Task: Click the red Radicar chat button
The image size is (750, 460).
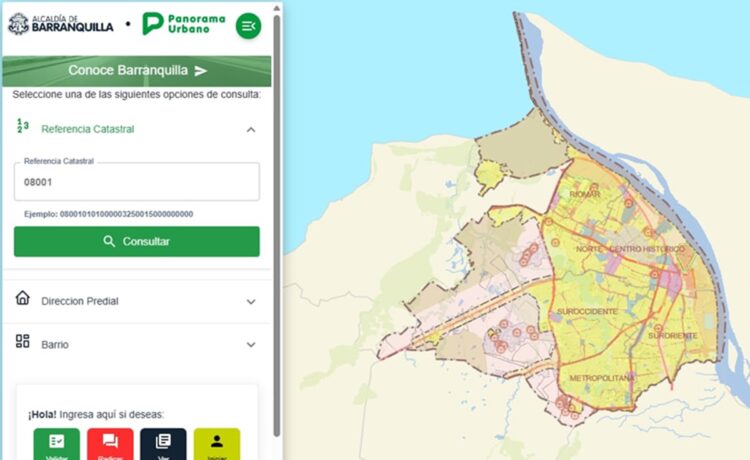Action: point(110,444)
